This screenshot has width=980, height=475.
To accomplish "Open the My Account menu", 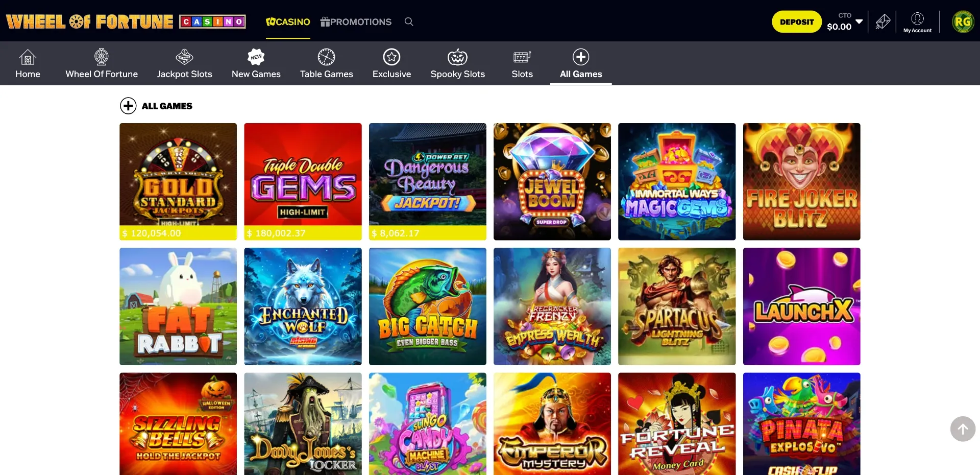I will pos(917,21).
